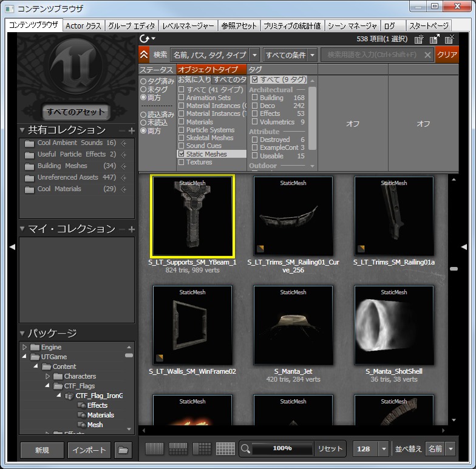The image size is (476, 469).
Task: Click the インポート button
Action: point(89,450)
